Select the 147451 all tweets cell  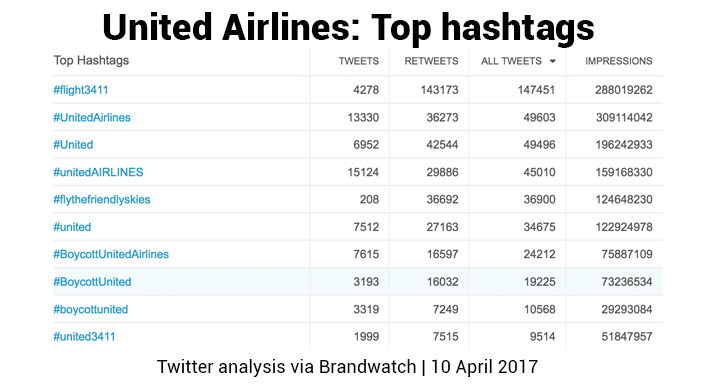point(536,90)
